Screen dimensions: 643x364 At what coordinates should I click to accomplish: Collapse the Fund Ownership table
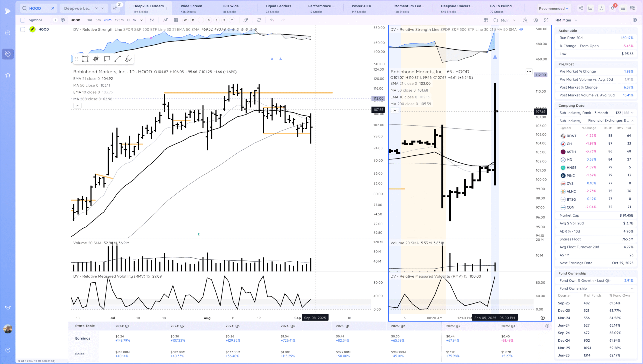point(632,288)
